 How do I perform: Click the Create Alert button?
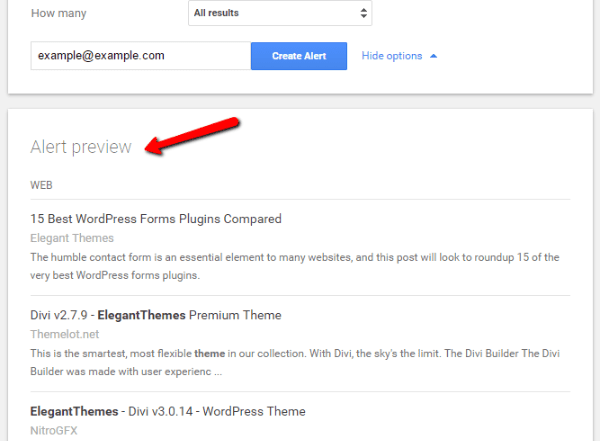pyautogui.click(x=299, y=56)
